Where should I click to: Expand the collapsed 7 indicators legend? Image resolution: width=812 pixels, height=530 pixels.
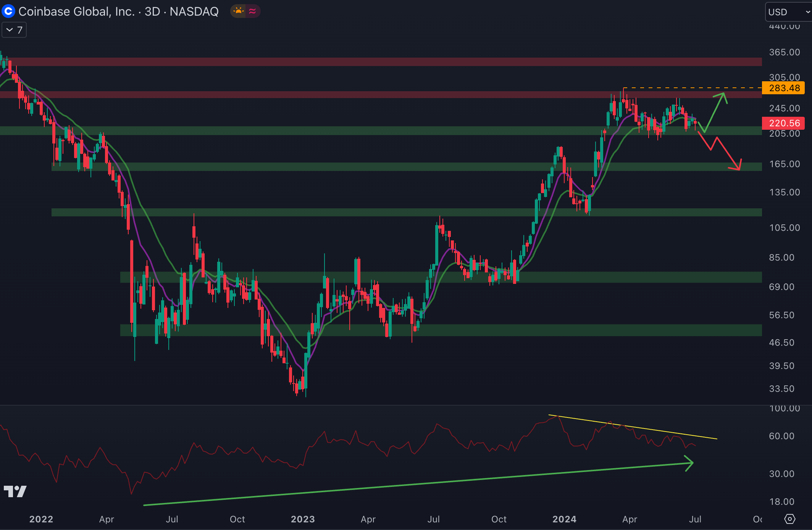tap(14, 30)
